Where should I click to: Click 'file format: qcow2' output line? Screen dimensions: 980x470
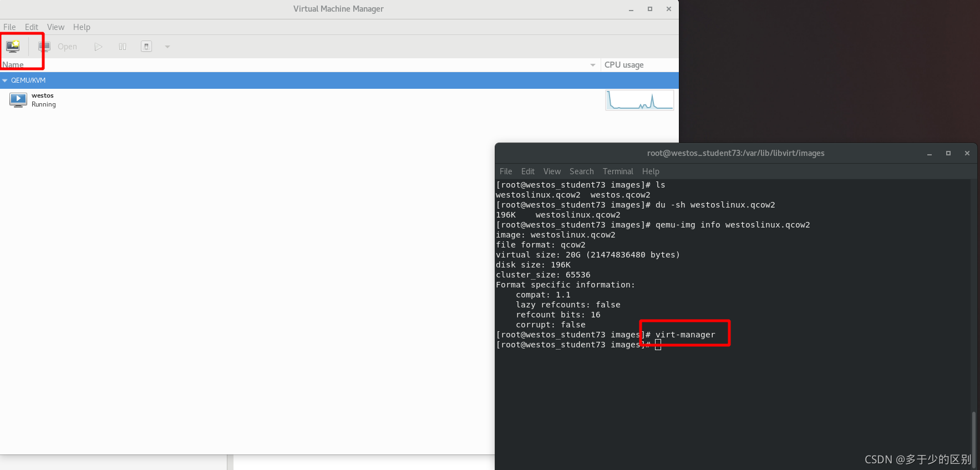pyautogui.click(x=541, y=245)
